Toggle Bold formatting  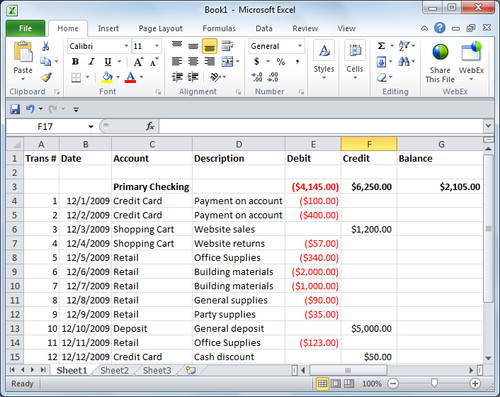pyautogui.click(x=75, y=62)
